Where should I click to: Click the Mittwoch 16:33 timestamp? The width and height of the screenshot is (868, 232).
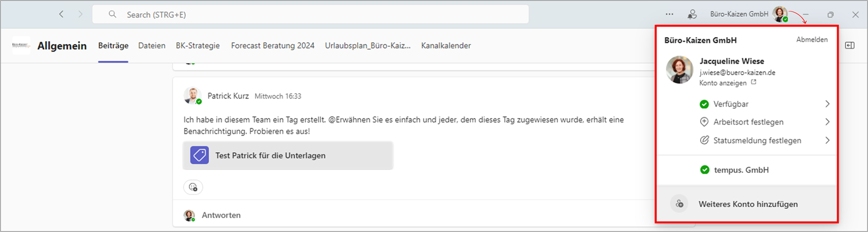[x=278, y=97]
